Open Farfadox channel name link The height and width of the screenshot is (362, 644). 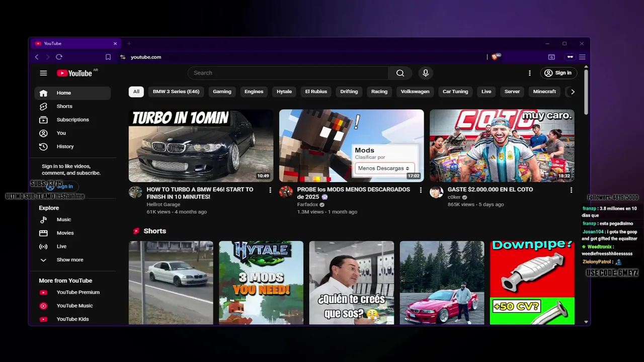307,205
